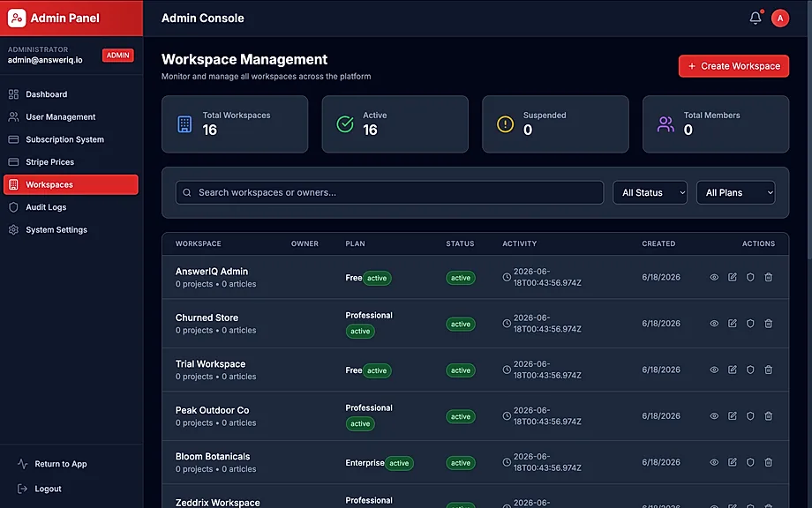View Trial Workspace details via eye icon

pos(714,370)
